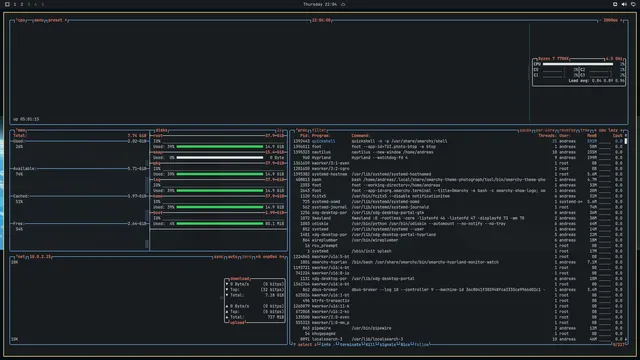This screenshot has height=360, width=640.
Task: Click the select control in the proc footer
Action: click(304, 344)
